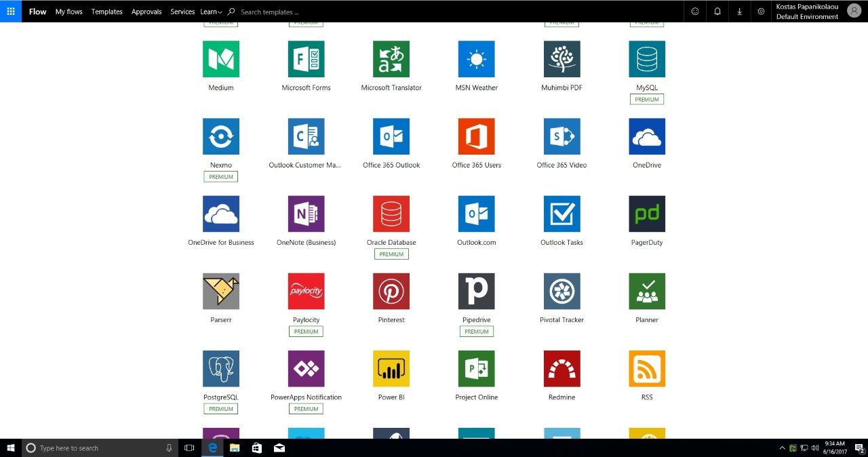Open the Power BI connector icon

(391, 368)
